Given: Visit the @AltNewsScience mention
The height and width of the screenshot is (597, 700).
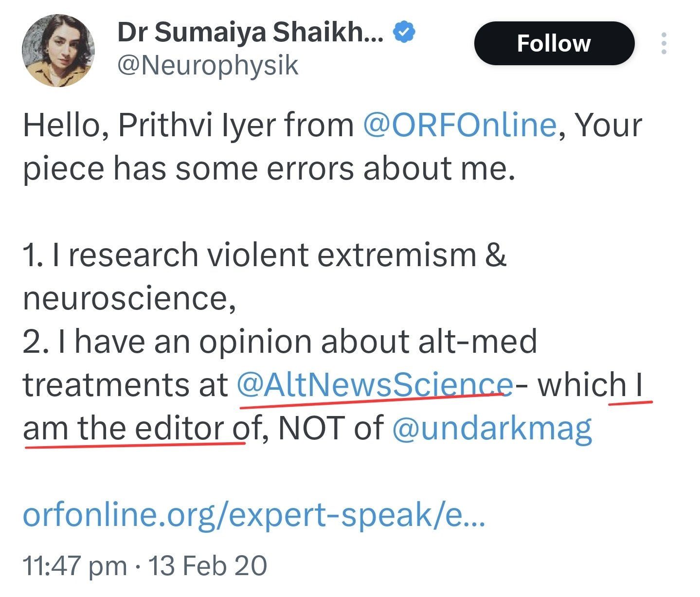Looking at the screenshot, I should click(x=375, y=384).
